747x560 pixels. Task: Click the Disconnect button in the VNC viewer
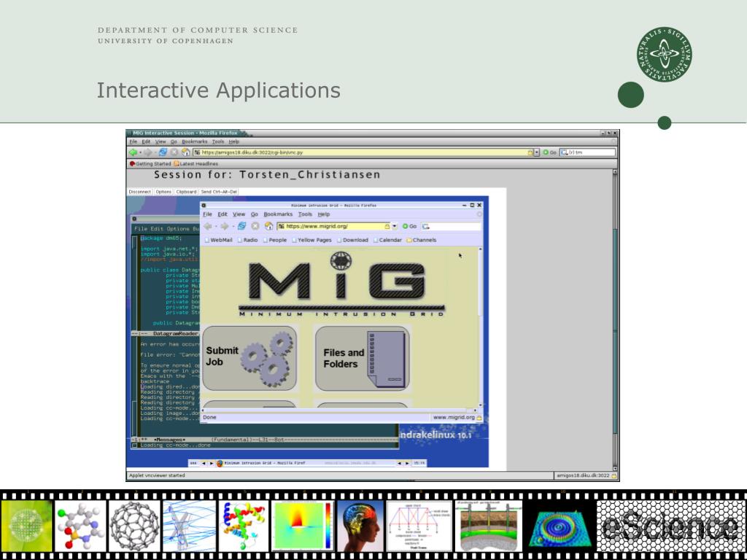(x=139, y=192)
